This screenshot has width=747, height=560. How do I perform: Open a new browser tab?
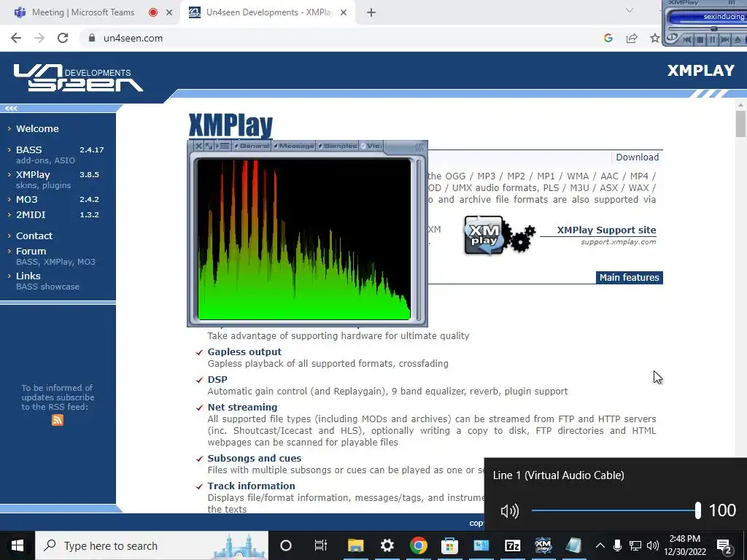pyautogui.click(x=371, y=12)
